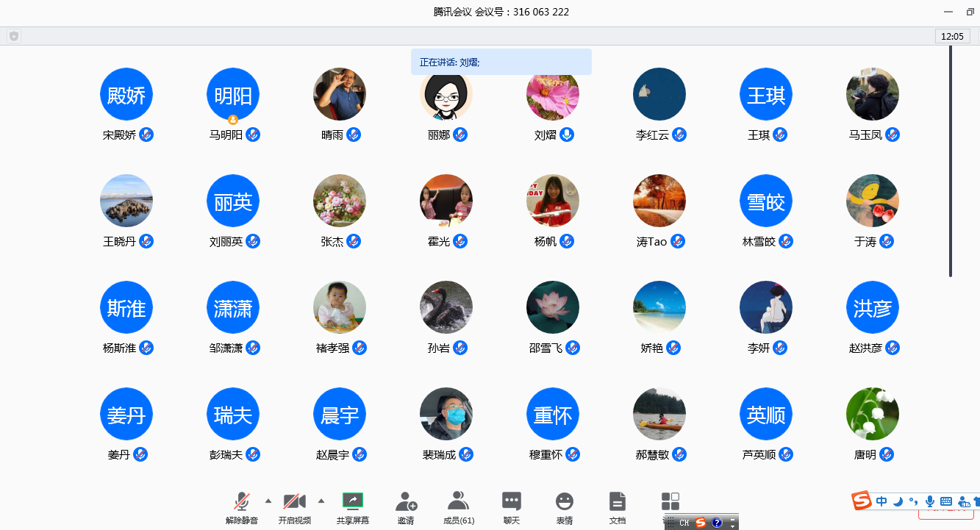Click the Sogou input method S logo
The height and width of the screenshot is (530, 980).
[x=862, y=501]
